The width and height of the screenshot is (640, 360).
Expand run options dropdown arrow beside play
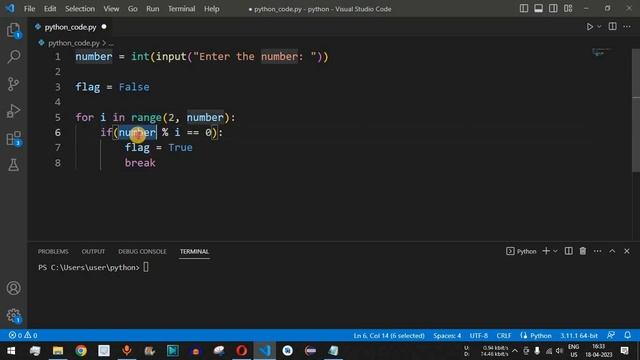pos(599,27)
